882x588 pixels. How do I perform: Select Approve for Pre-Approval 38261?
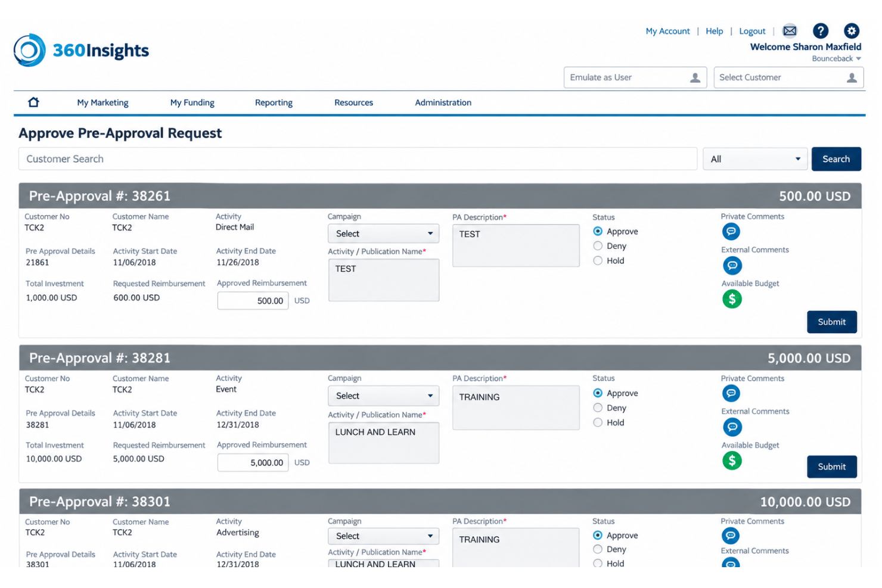pos(598,231)
